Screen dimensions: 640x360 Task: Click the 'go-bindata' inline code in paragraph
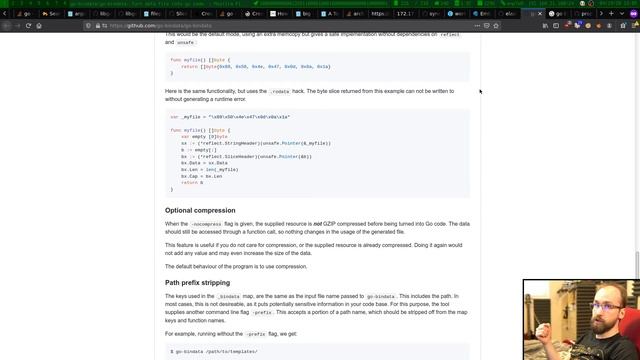380,296
